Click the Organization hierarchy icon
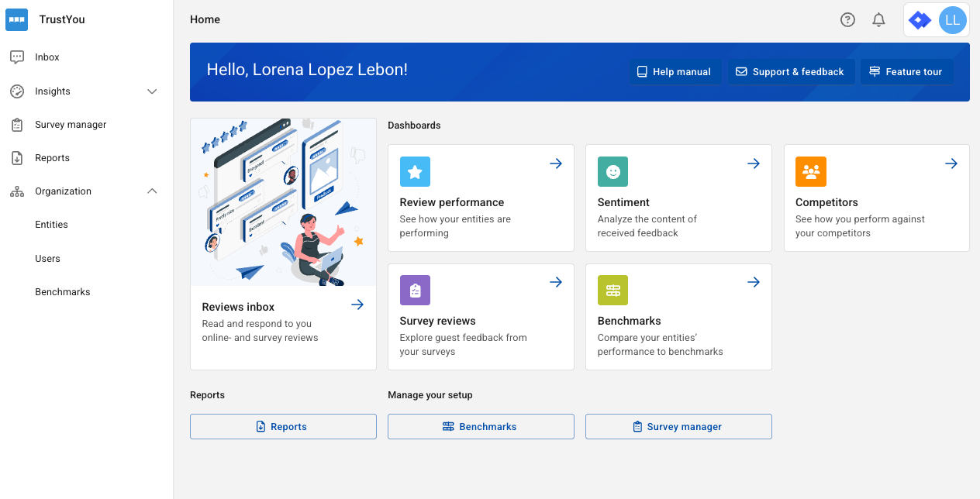 (x=17, y=191)
